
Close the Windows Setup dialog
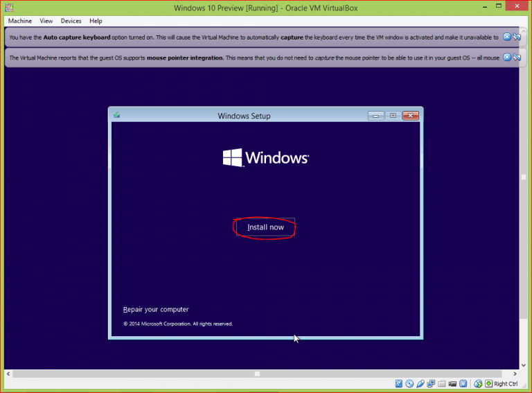point(411,116)
